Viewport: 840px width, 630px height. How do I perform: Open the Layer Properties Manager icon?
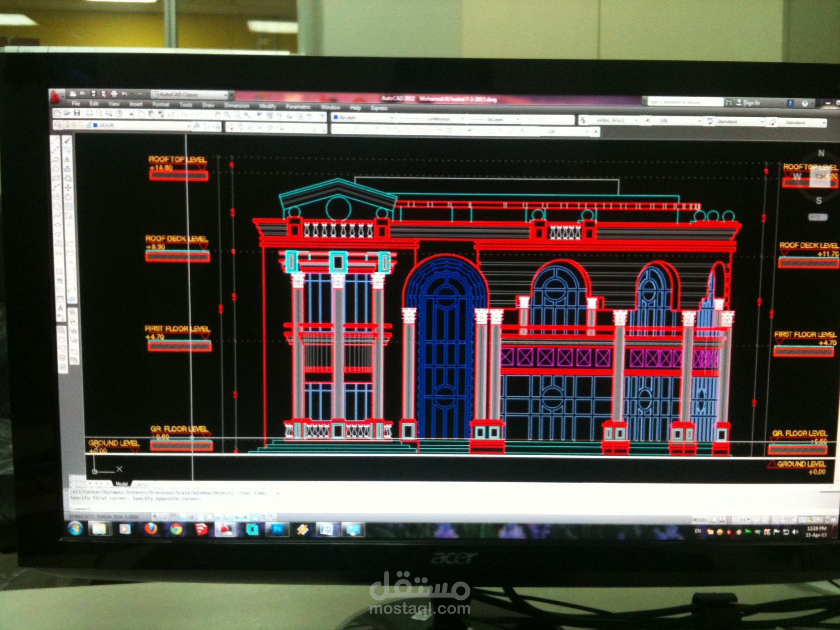click(58, 124)
